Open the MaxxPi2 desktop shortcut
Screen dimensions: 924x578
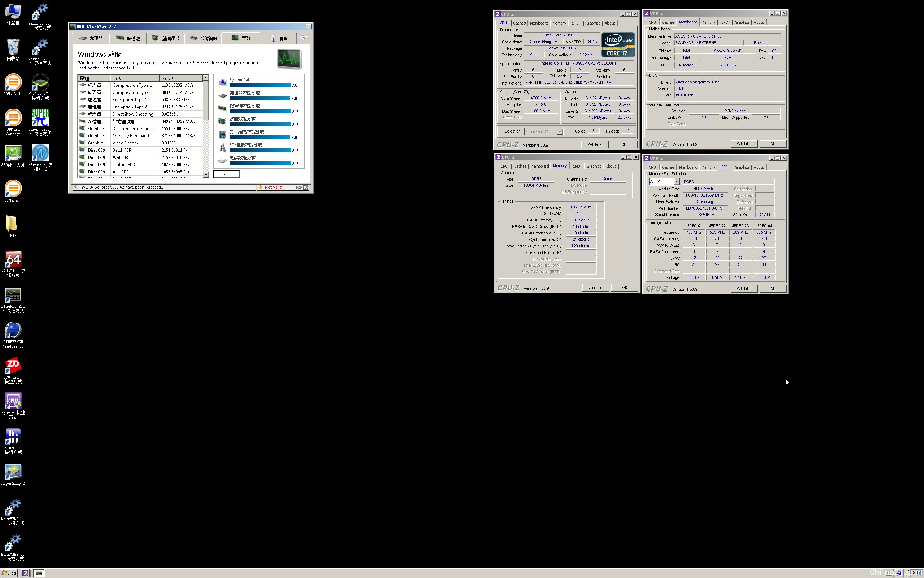(40, 16)
